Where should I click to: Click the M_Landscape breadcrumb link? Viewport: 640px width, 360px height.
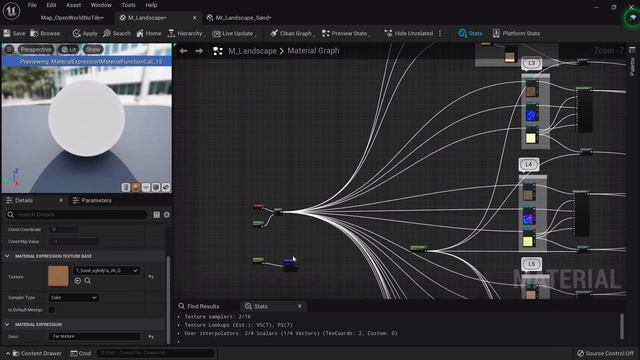coord(252,51)
